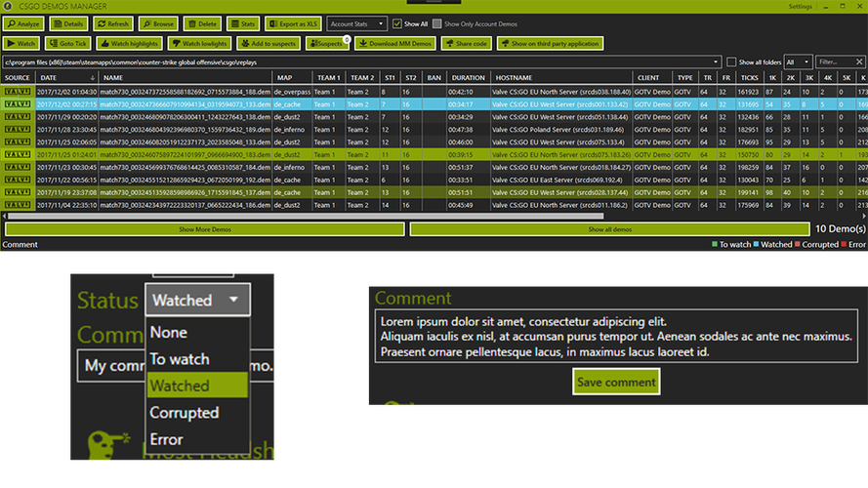
Task: Watch highlights of the demo
Action: point(129,43)
